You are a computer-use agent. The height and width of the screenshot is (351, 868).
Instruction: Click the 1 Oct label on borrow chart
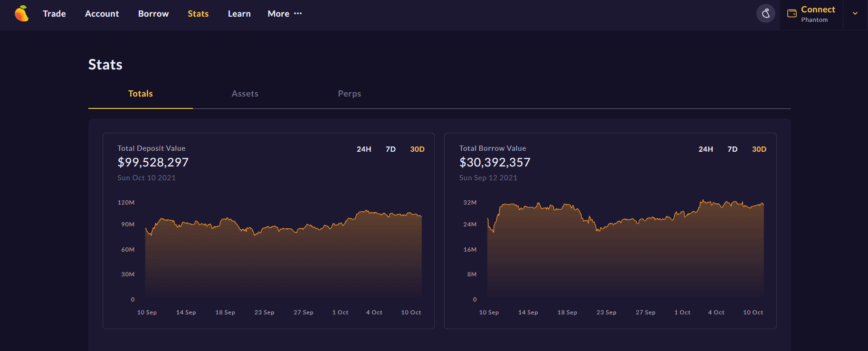pos(682,312)
